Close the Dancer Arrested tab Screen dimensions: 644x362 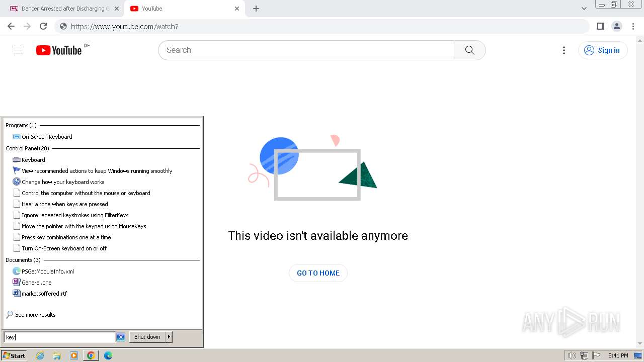[117, 9]
